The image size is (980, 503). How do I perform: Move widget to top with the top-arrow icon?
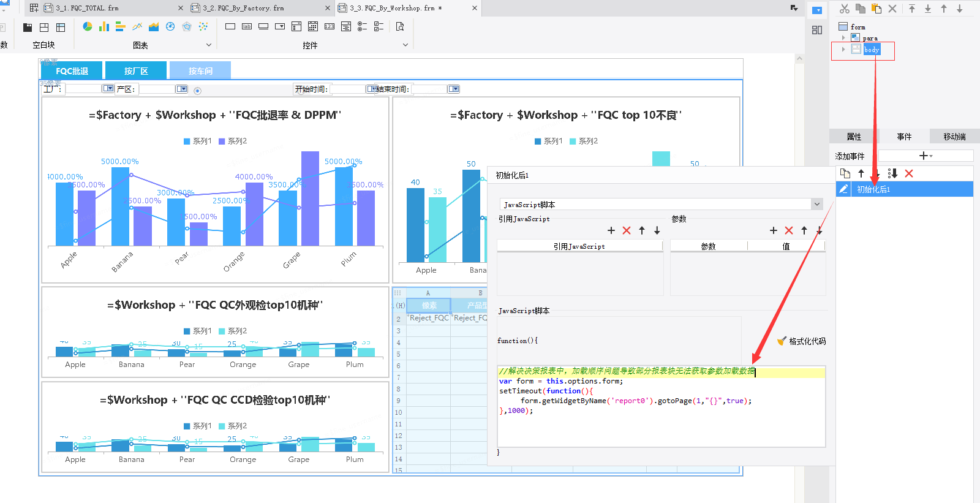(912, 9)
